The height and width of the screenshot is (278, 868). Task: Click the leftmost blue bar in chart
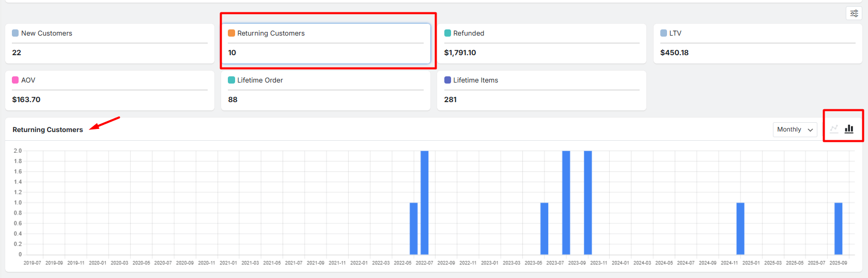pos(413,228)
